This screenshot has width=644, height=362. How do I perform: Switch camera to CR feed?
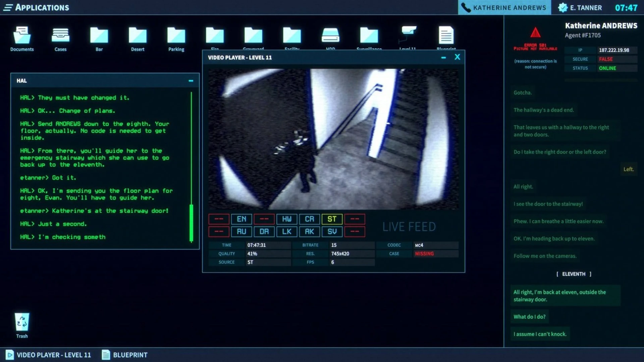tap(309, 219)
